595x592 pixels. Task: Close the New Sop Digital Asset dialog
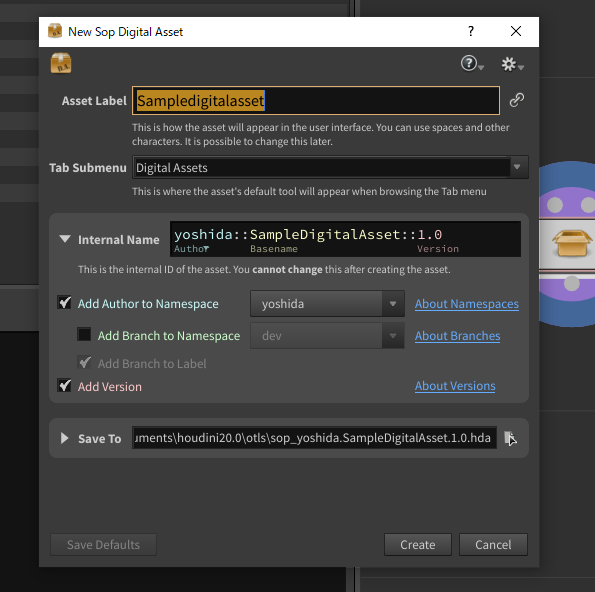(x=516, y=31)
